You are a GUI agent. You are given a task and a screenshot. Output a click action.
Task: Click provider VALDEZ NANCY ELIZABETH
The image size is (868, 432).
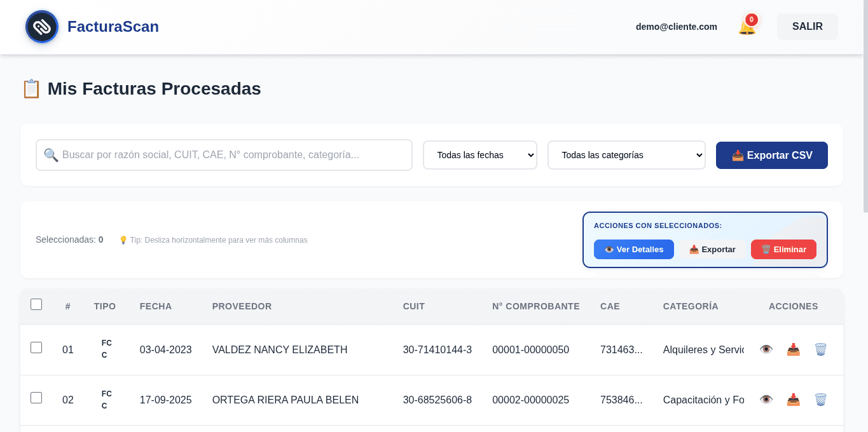pyautogui.click(x=280, y=349)
